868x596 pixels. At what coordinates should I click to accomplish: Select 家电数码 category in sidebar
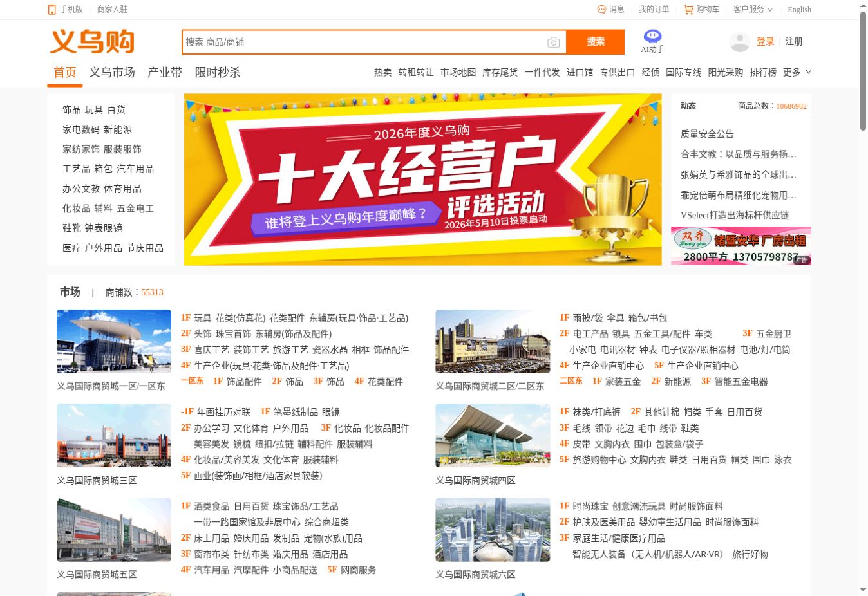coord(81,130)
